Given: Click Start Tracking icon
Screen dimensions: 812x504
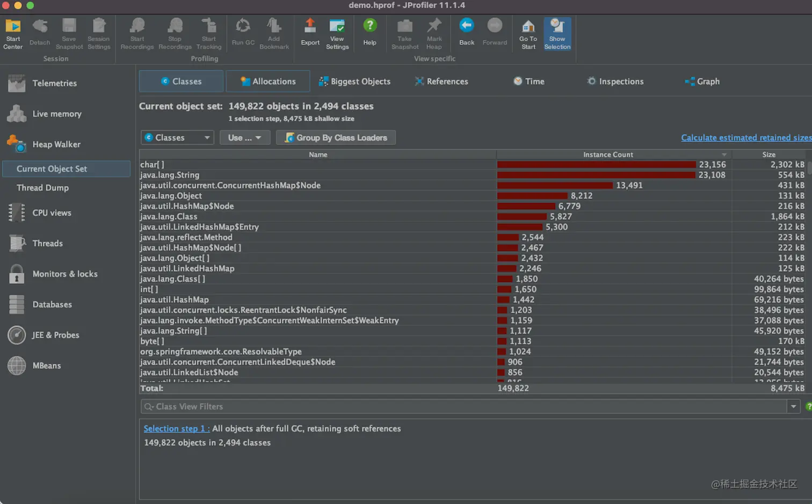Looking at the screenshot, I should (209, 34).
